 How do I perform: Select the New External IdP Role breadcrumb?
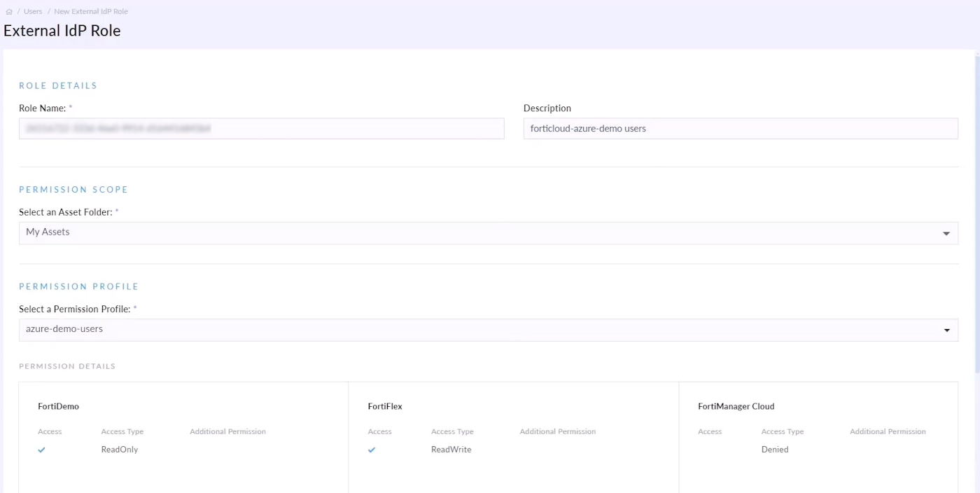tap(91, 11)
